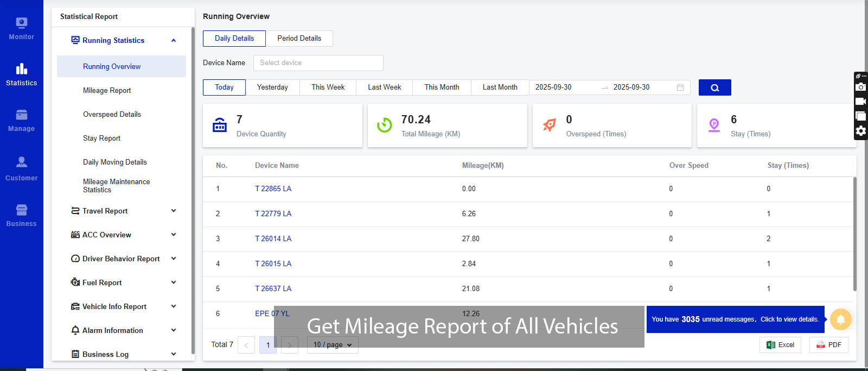Click the camera screenshot icon
The image size is (868, 371).
(x=860, y=87)
